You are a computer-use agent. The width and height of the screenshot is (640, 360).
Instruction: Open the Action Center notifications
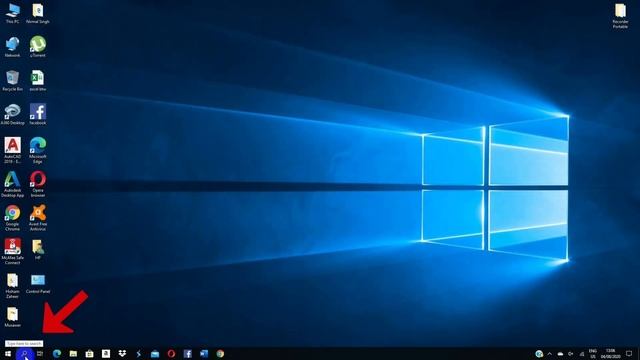tap(629, 354)
